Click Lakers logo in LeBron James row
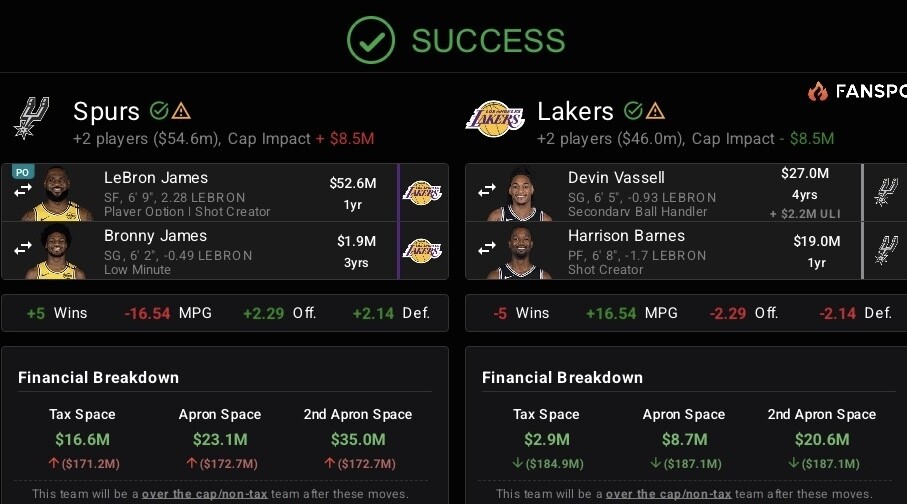The width and height of the screenshot is (907, 504). click(x=422, y=192)
